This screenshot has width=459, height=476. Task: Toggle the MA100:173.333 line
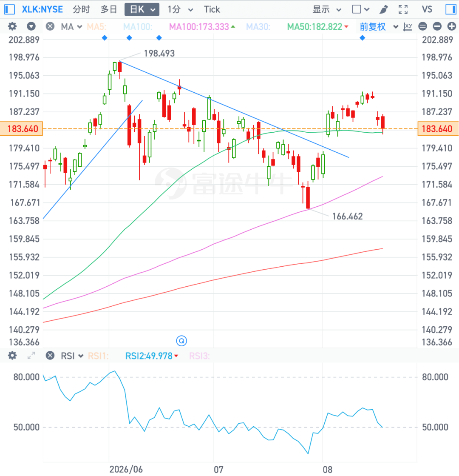pyautogui.click(x=202, y=27)
